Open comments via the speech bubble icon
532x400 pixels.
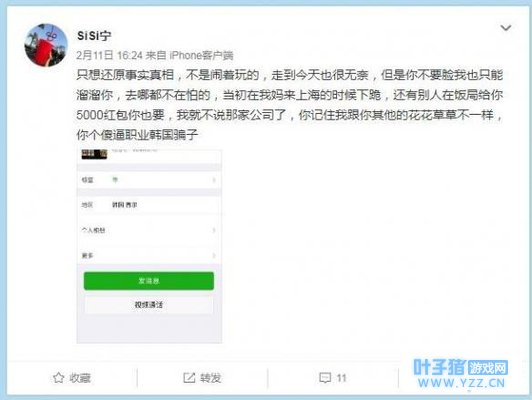[x=325, y=378]
